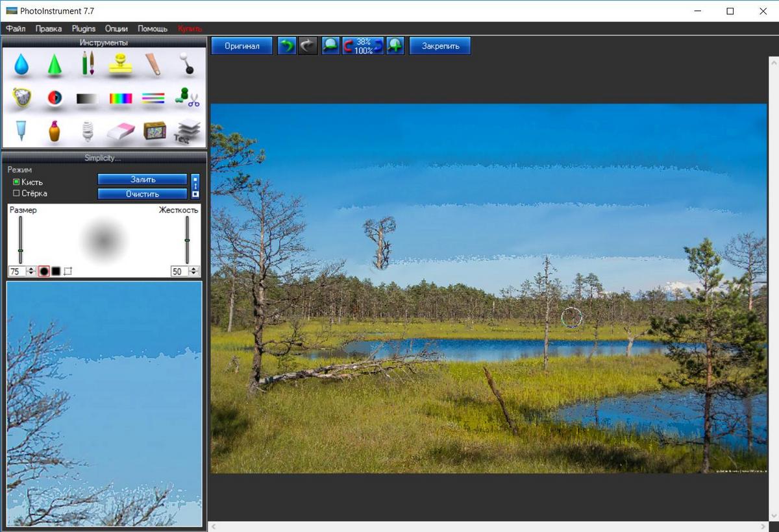Click the green Undo arrow

coord(287,46)
